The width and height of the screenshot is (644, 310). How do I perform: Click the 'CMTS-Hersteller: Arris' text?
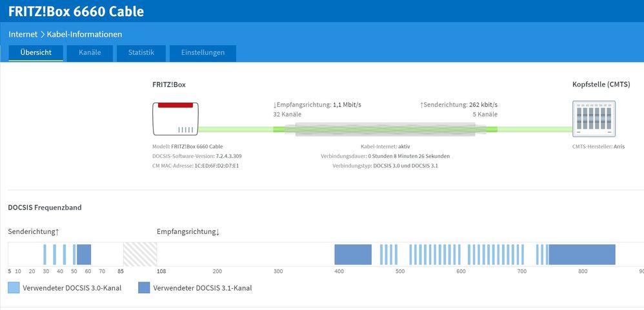click(598, 146)
